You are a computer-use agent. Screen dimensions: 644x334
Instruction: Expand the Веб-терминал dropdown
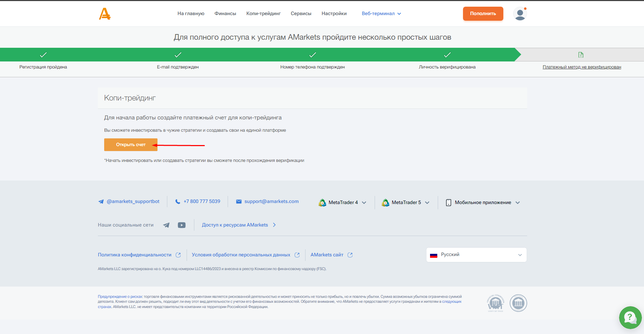click(x=381, y=14)
